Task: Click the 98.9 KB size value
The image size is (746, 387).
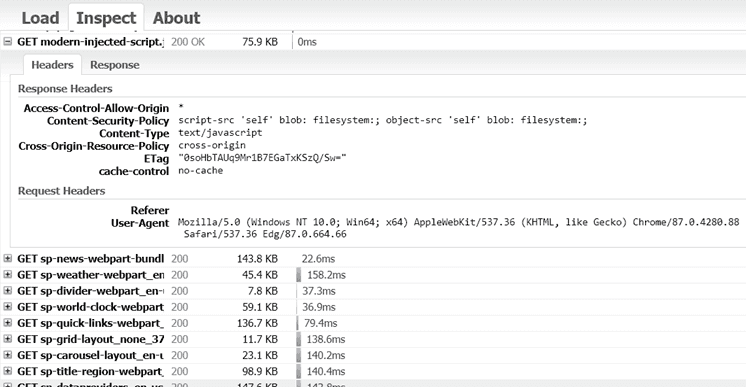Action: [x=260, y=371]
